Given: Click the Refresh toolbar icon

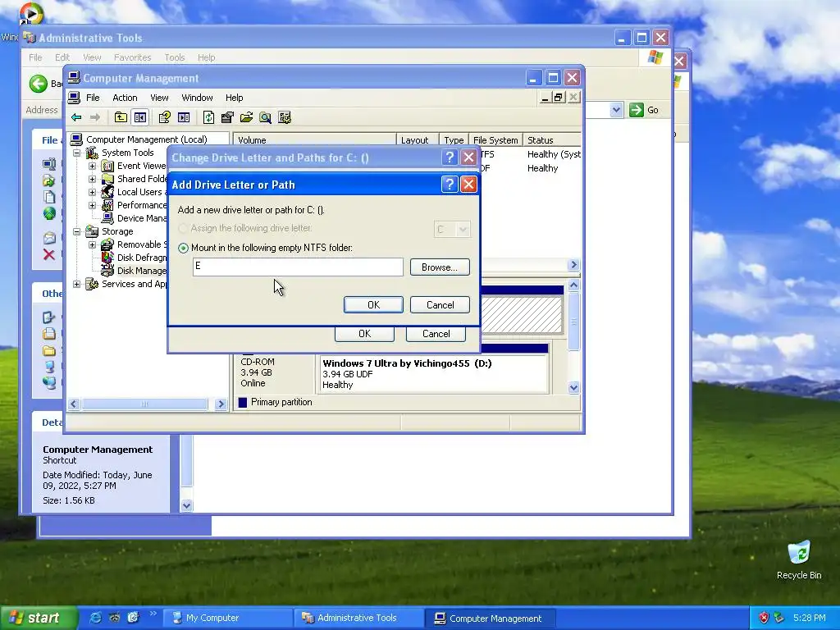Looking at the screenshot, I should (208, 117).
